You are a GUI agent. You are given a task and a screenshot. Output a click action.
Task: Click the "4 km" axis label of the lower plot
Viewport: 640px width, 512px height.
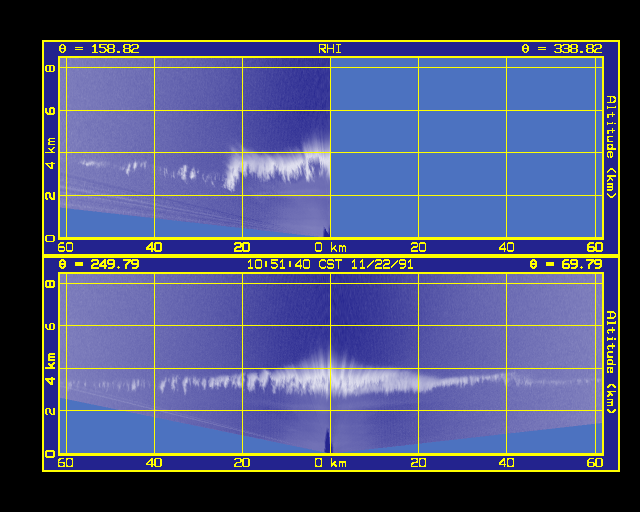[50, 369]
